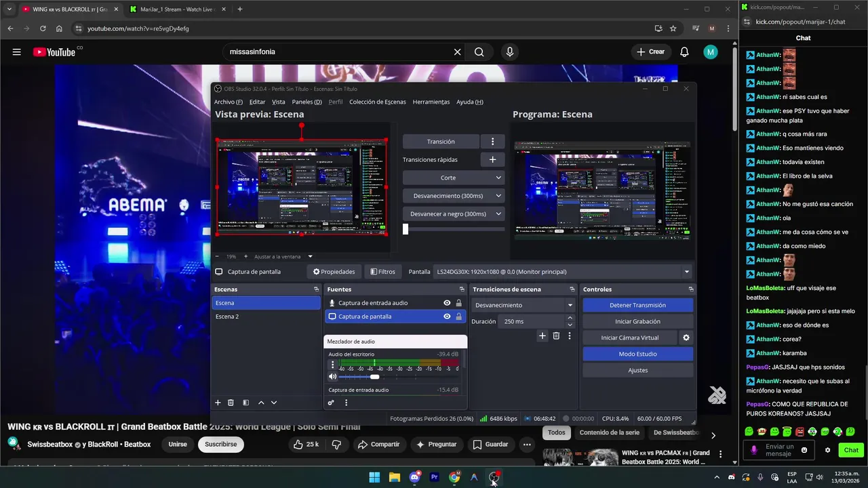The width and height of the screenshot is (868, 488).
Task: Open more actions menu under video
Action: tap(527, 445)
